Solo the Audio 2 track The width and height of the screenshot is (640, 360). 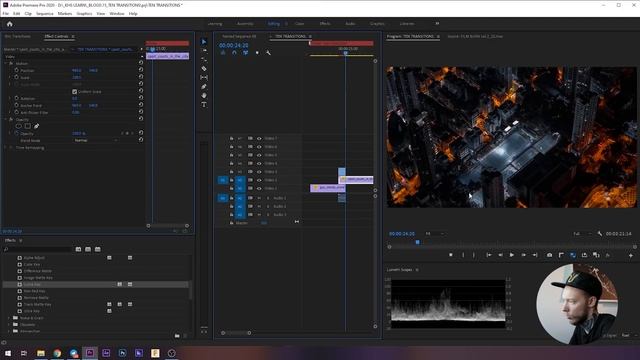coord(268,206)
